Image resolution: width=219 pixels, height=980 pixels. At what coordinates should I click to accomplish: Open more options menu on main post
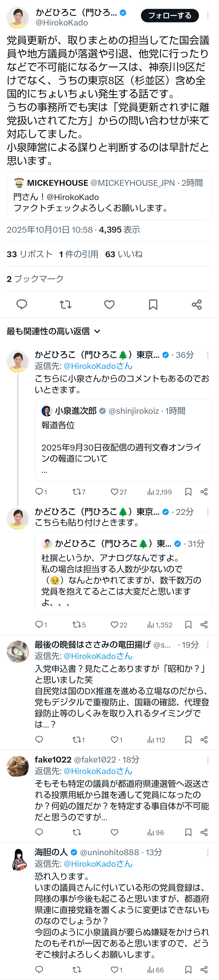[208, 16]
